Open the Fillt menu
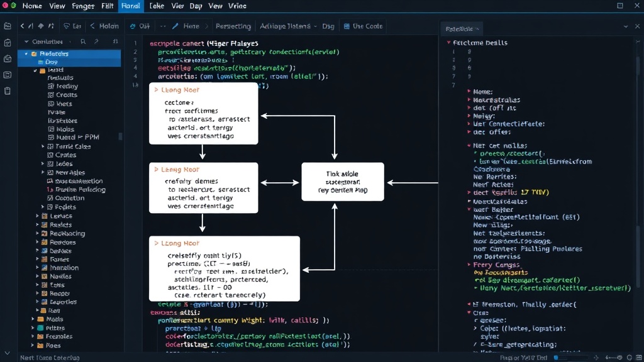 click(107, 6)
